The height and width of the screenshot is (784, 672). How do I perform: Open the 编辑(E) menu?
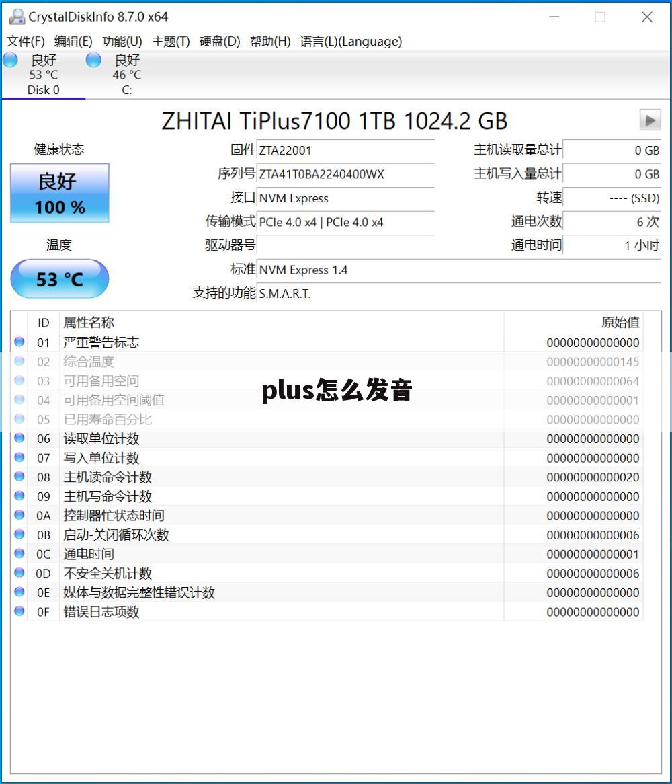pyautogui.click(x=73, y=42)
